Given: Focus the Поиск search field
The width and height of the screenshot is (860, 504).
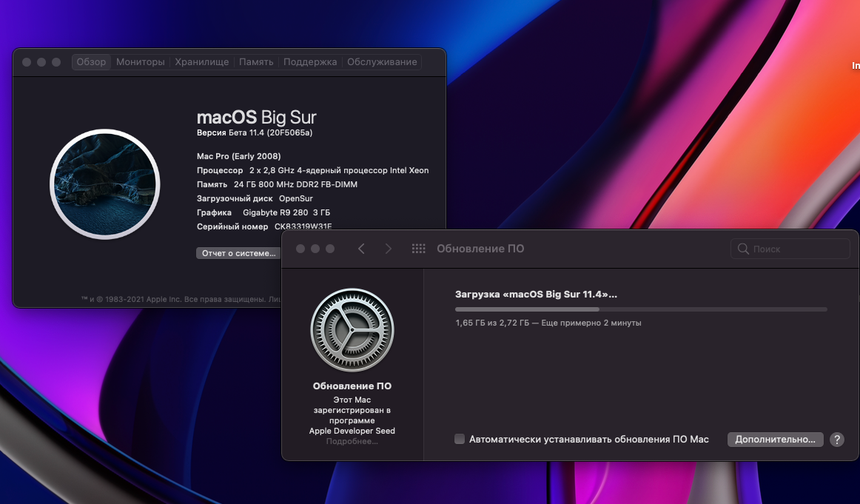Looking at the screenshot, I should coord(790,249).
